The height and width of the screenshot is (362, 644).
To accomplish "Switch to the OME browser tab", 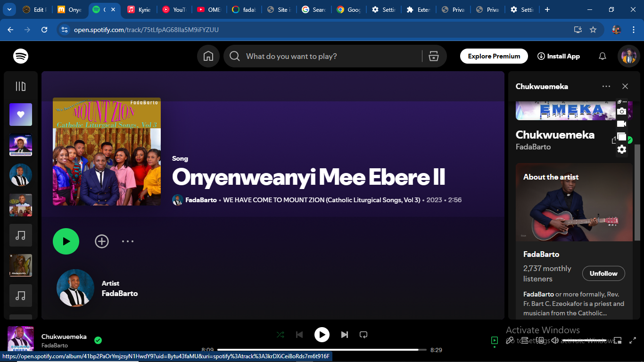I will pyautogui.click(x=209, y=9).
